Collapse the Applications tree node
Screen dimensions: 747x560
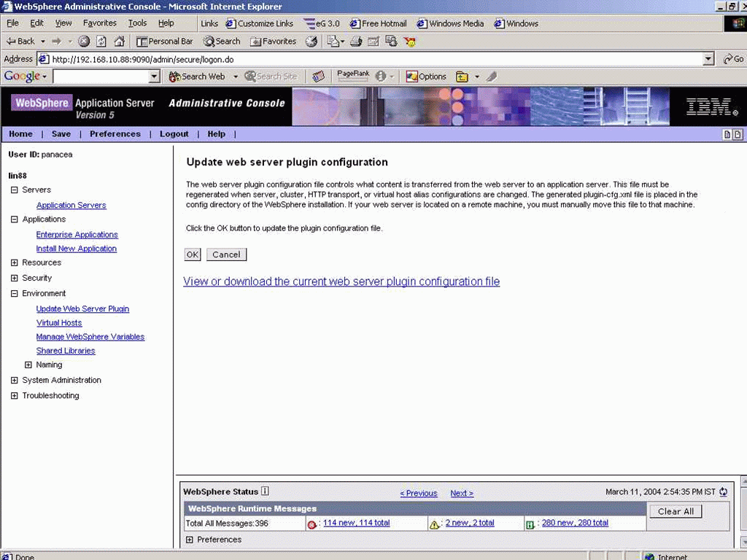pos(15,219)
